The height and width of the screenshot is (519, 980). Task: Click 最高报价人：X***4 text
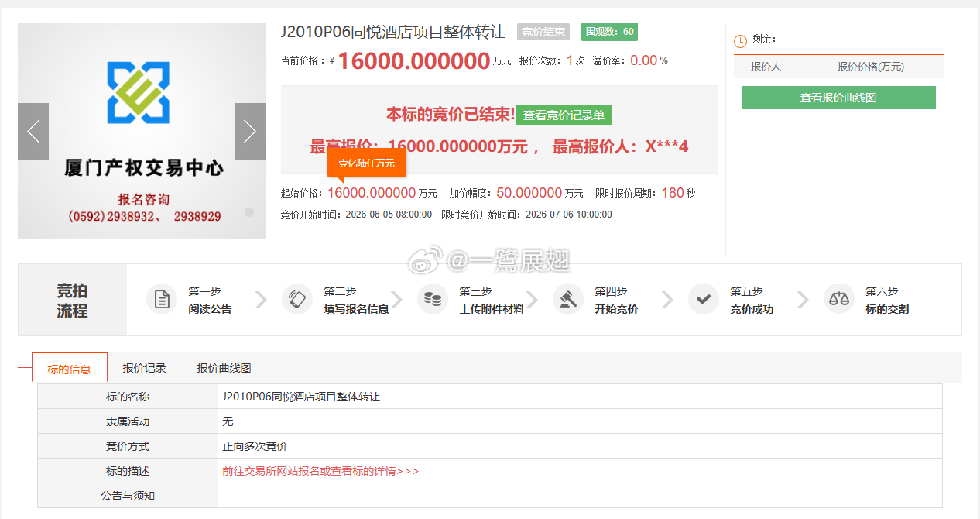pyautogui.click(x=620, y=146)
